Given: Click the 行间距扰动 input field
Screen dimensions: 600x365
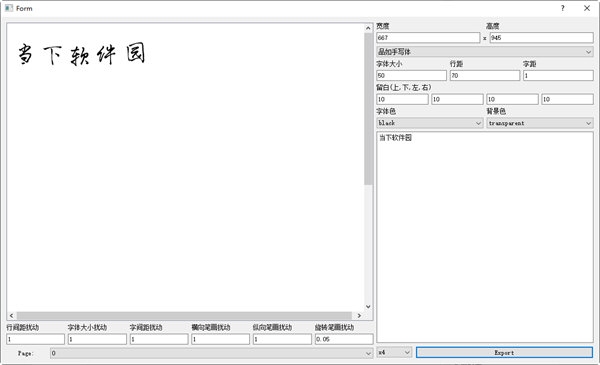Looking at the screenshot, I should (36, 339).
